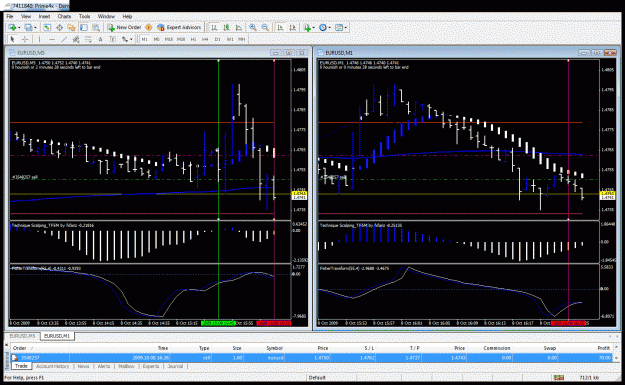The height and width of the screenshot is (385, 625).
Task: Open a New Chart from the toolbar
Action: 12,28
